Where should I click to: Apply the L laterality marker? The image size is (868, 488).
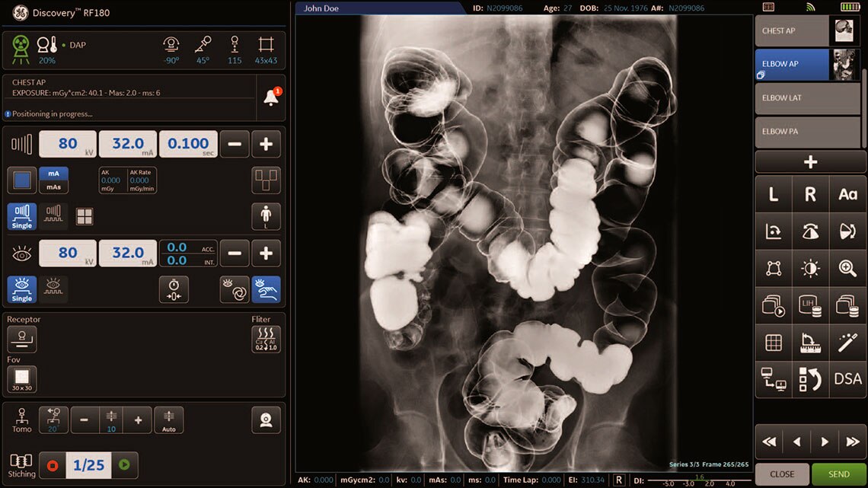[773, 194]
